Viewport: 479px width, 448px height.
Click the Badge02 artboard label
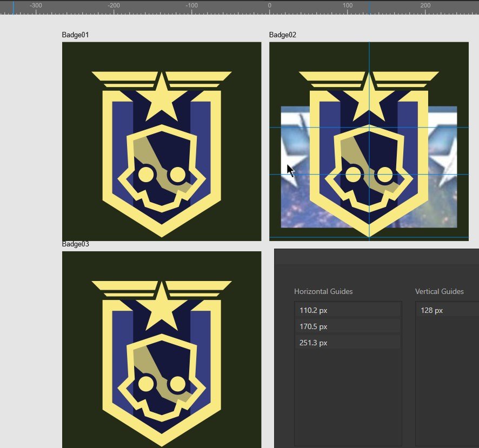(x=283, y=35)
